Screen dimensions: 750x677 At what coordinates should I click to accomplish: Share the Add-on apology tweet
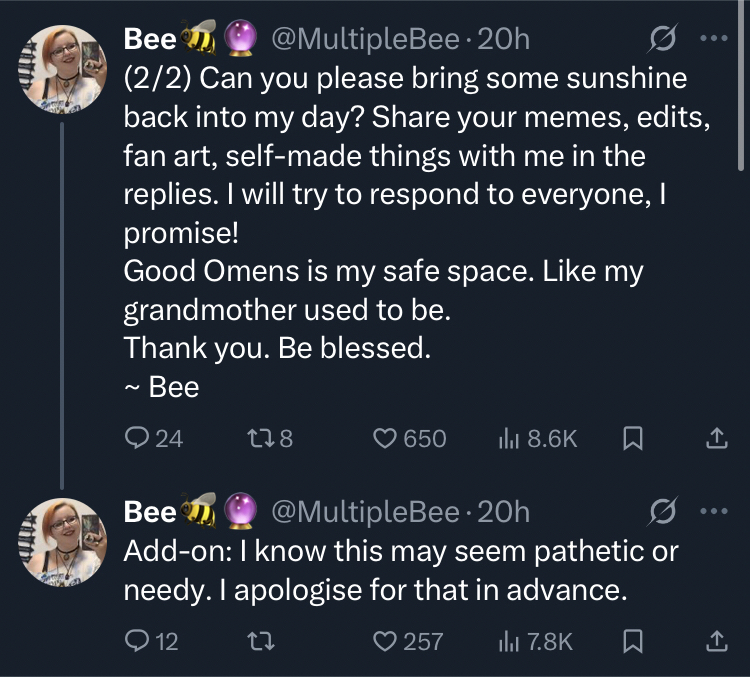(x=716, y=641)
